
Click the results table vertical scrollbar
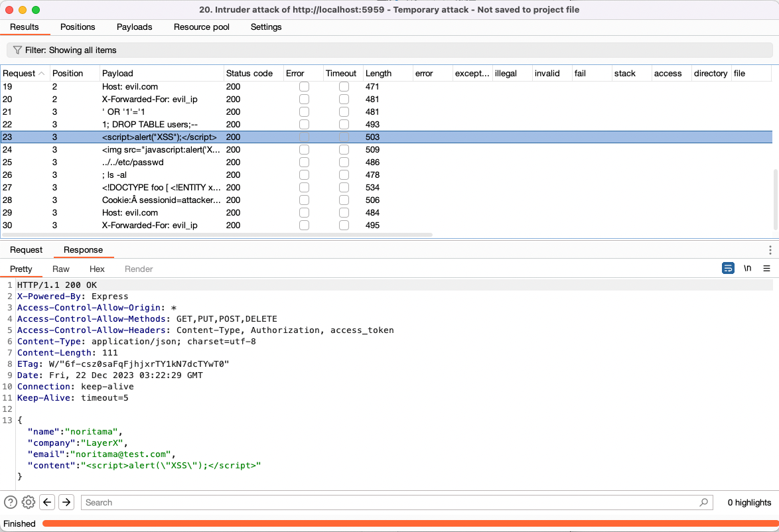coord(775,200)
